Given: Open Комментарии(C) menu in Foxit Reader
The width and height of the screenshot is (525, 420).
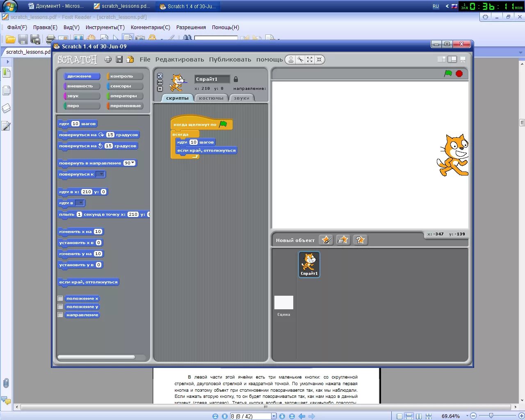Looking at the screenshot, I should coord(150,27).
